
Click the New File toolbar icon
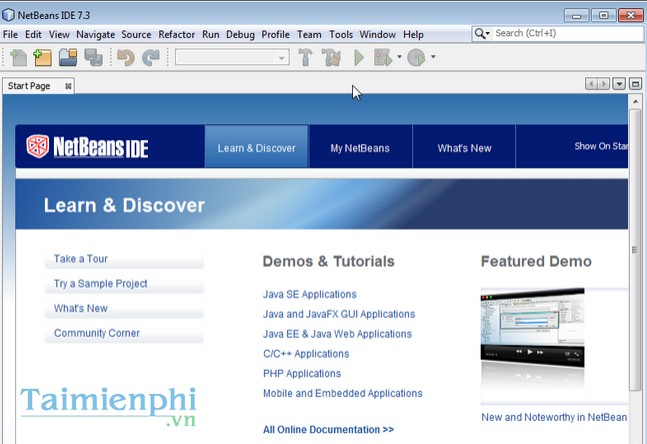(x=18, y=57)
